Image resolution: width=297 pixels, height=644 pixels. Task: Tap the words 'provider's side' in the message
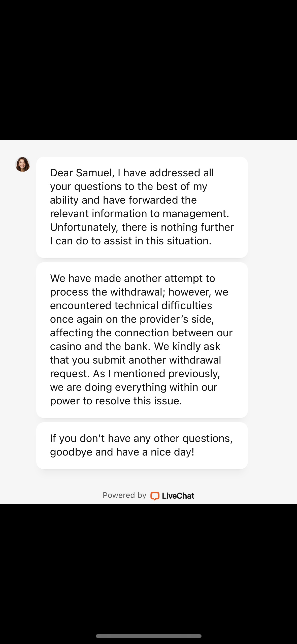coord(177,319)
